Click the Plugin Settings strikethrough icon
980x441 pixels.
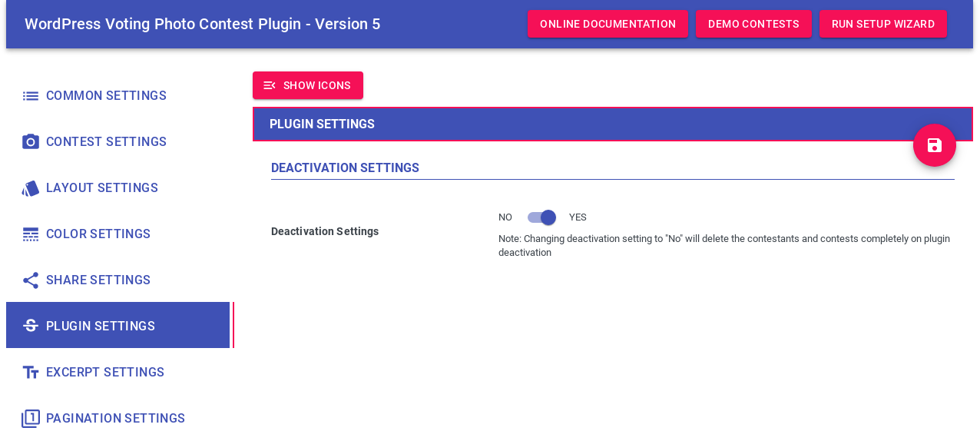(31, 326)
